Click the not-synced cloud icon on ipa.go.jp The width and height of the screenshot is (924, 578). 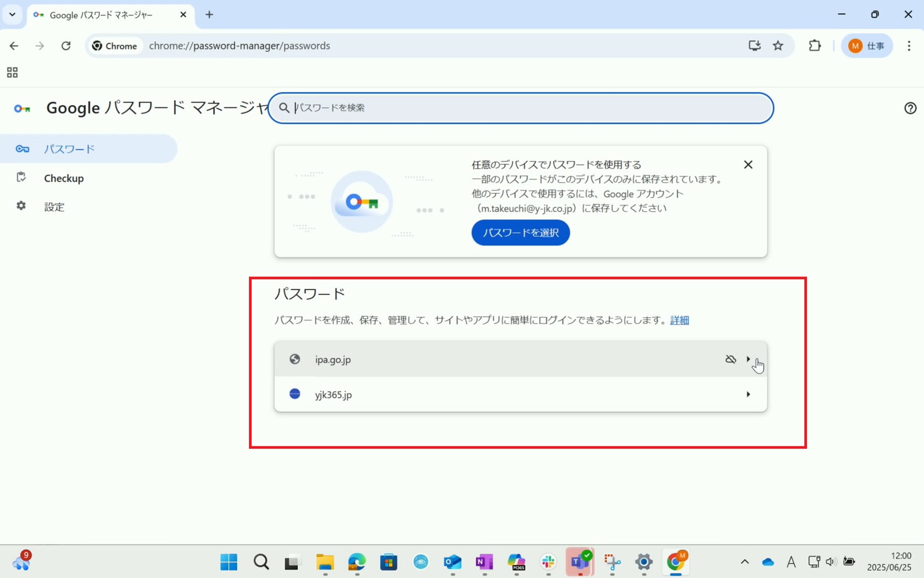[730, 360]
